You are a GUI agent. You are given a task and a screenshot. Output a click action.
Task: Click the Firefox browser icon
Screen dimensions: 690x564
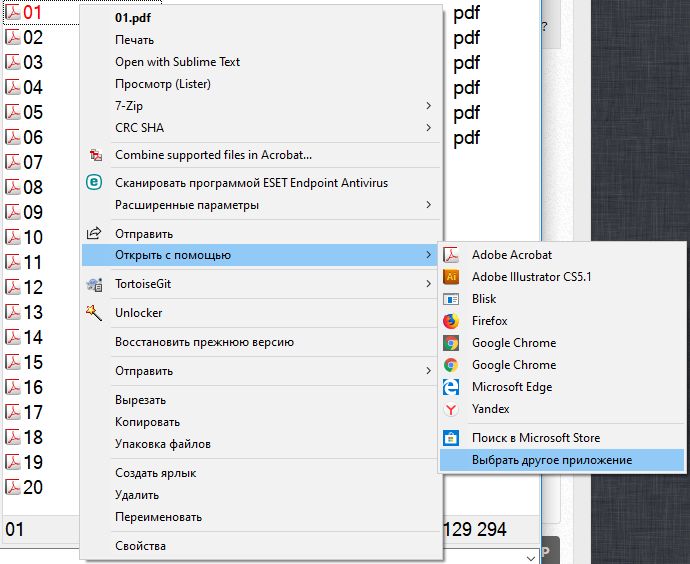[451, 321]
